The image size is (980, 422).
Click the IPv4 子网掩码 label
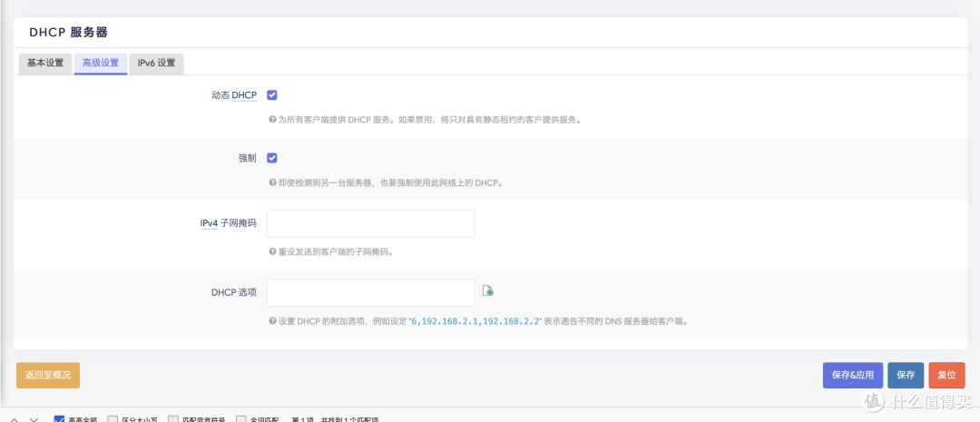pyautogui.click(x=228, y=223)
